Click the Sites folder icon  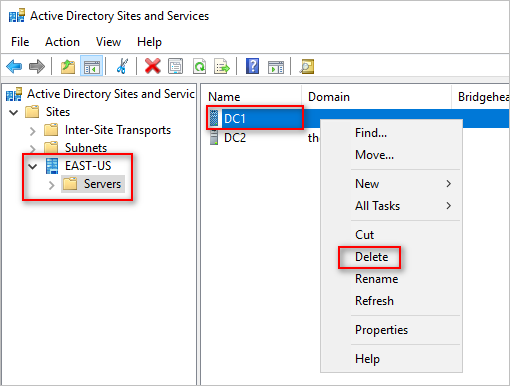[x=32, y=112]
